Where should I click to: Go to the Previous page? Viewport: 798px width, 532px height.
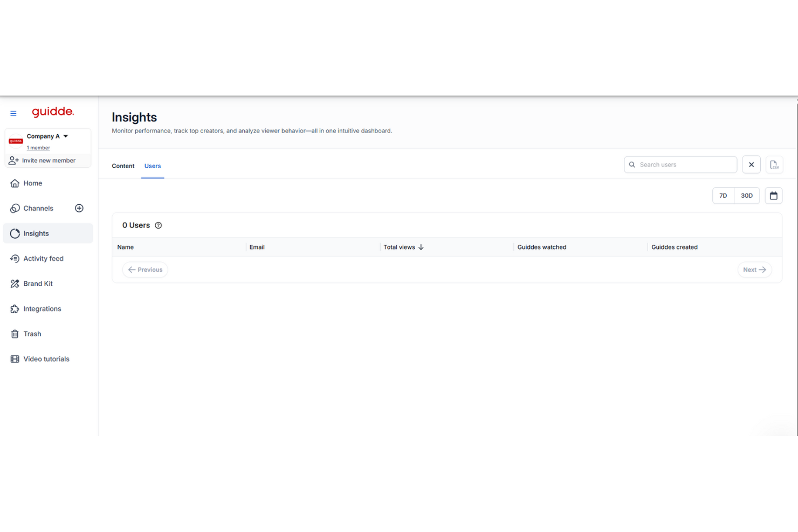pyautogui.click(x=145, y=270)
